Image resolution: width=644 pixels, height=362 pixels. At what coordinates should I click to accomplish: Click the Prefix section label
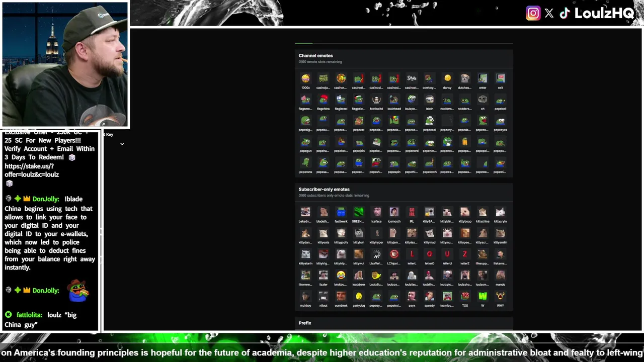[x=305, y=323]
